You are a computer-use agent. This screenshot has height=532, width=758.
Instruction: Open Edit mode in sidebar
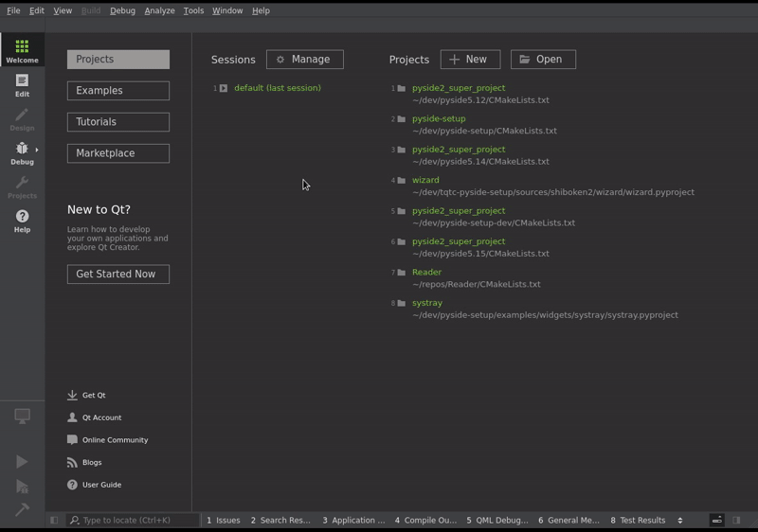22,85
